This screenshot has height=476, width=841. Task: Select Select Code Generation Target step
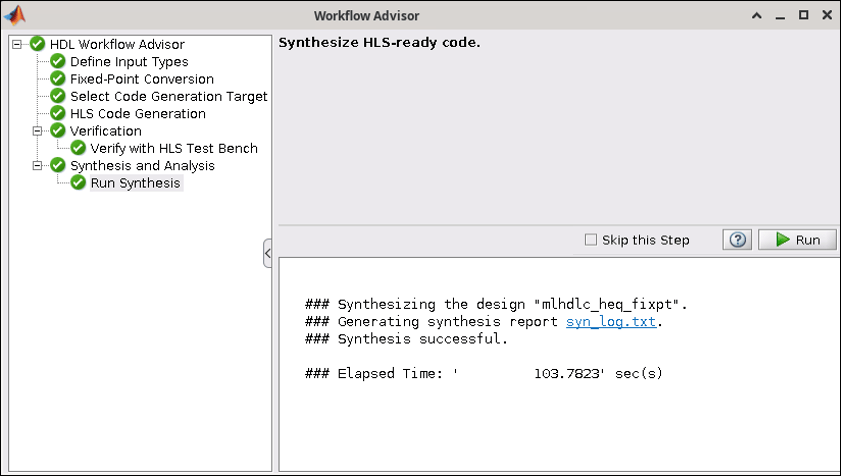point(168,97)
